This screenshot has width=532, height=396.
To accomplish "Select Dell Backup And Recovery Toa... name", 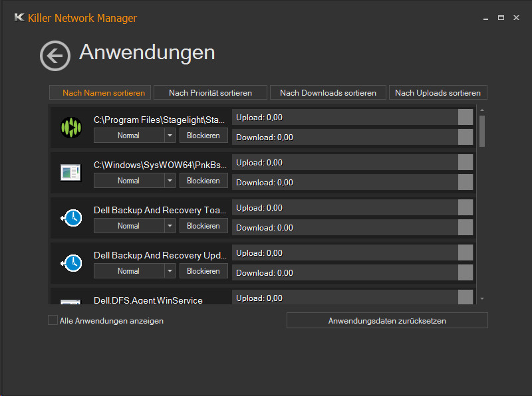I will [160, 210].
